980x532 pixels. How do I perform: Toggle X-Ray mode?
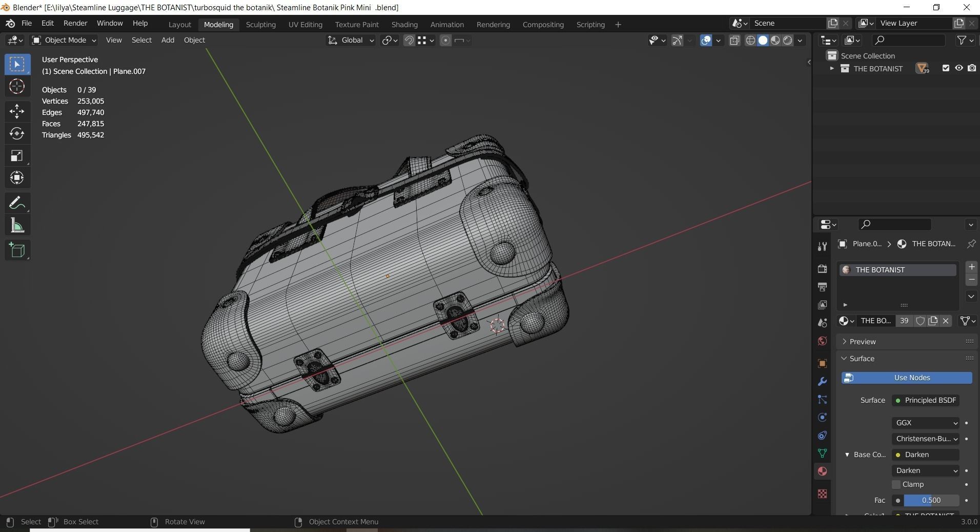(x=734, y=40)
